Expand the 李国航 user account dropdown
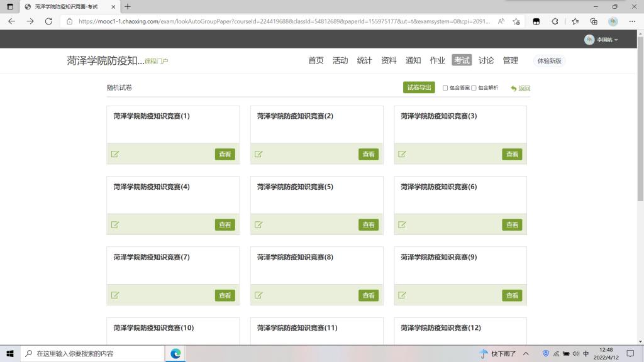This screenshot has height=362, width=644. pyautogui.click(x=601, y=40)
